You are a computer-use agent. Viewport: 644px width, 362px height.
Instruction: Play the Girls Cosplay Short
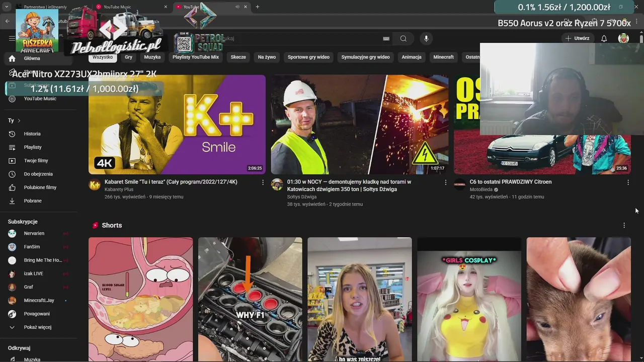click(469, 300)
